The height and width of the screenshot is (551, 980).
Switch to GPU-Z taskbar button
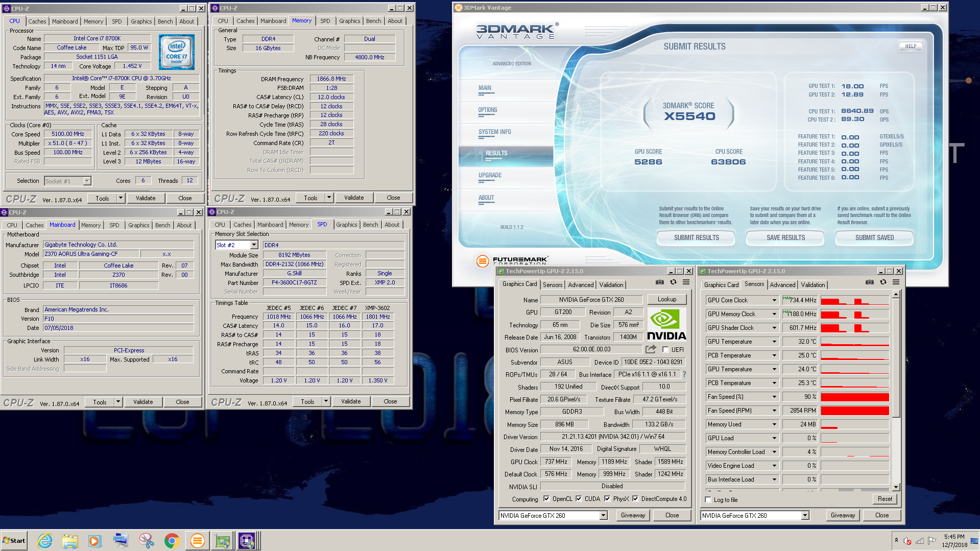[x=222, y=541]
